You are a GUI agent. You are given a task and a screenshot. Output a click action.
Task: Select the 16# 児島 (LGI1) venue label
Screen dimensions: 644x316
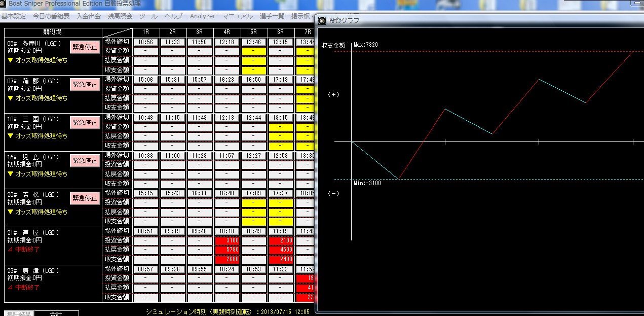coord(33,157)
